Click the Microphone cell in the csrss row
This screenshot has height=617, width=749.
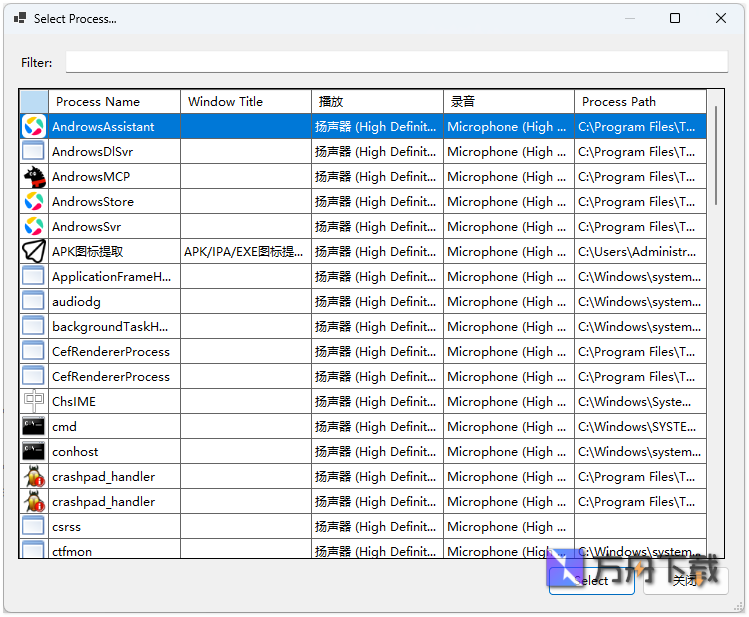pos(509,526)
